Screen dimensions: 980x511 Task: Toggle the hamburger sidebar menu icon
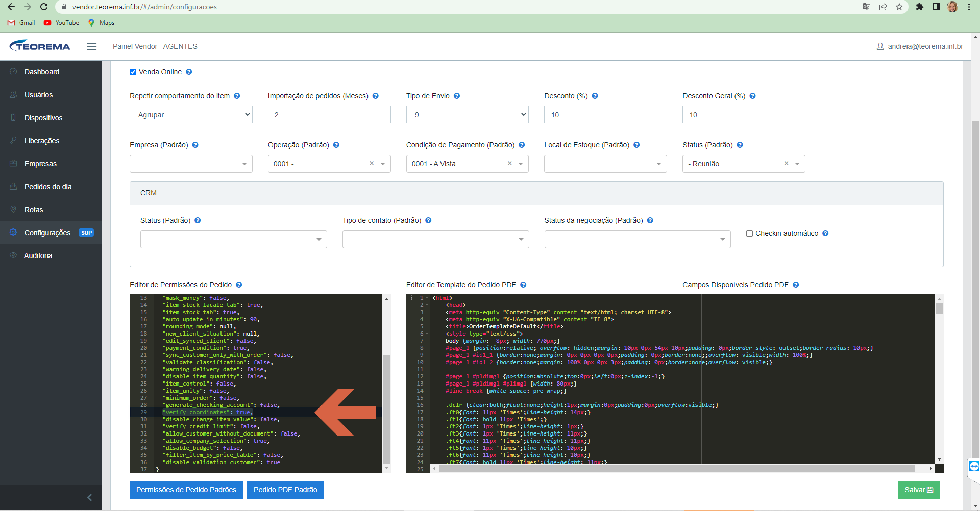(x=92, y=46)
